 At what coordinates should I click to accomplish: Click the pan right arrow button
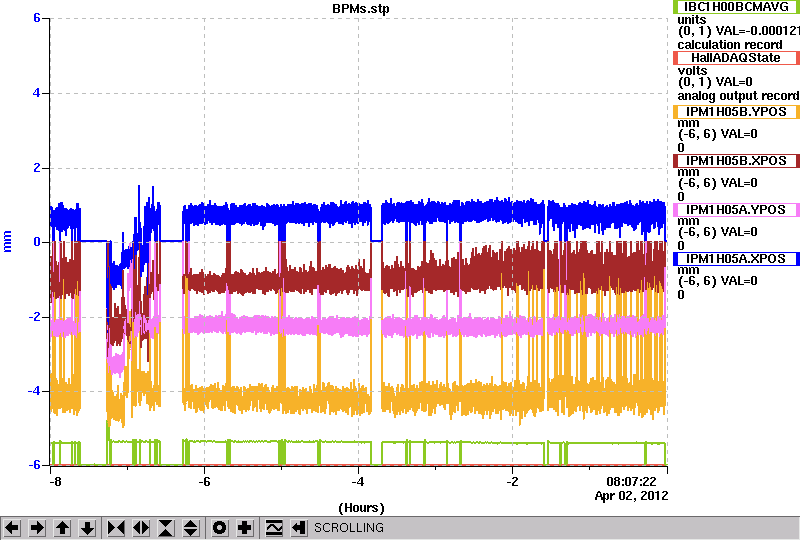point(37,528)
